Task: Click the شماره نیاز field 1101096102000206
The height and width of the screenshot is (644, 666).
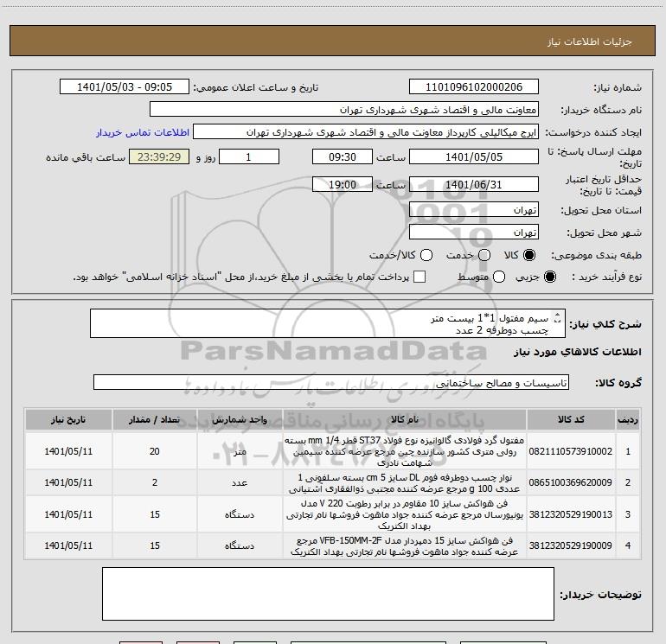Action: tap(474, 87)
